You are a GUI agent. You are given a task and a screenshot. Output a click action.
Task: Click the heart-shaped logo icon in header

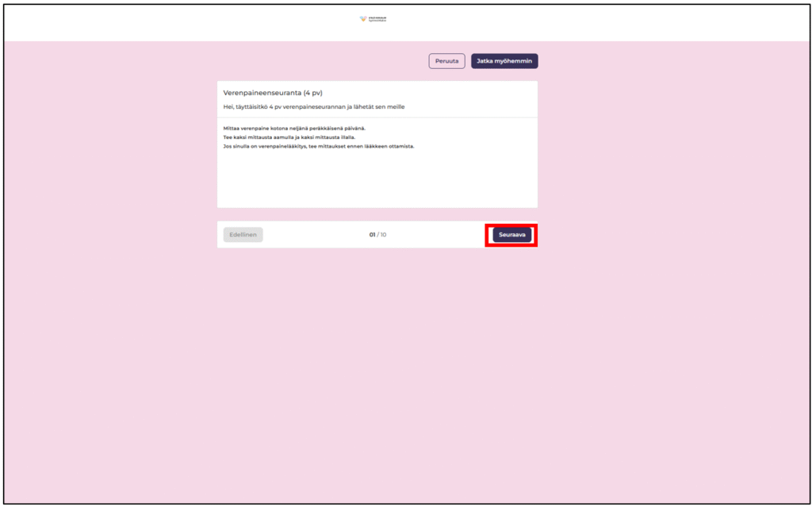363,19
